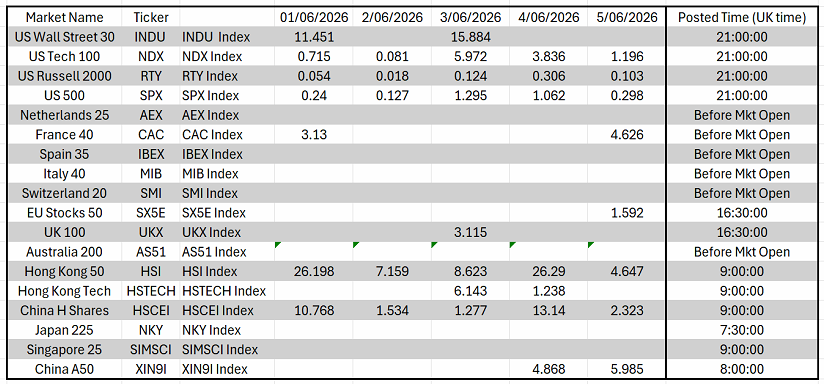This screenshot has height=384, width=824.
Task: Click the HSCEI value 13.14
Action: [549, 310]
